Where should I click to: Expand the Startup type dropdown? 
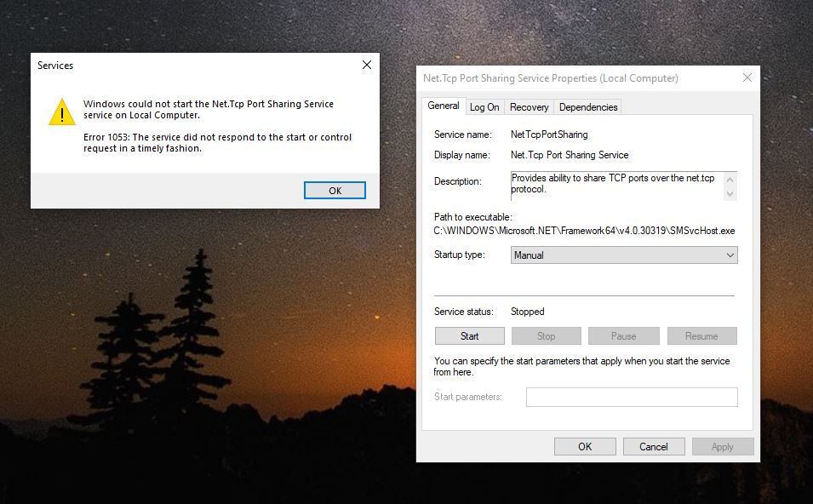[x=624, y=255]
